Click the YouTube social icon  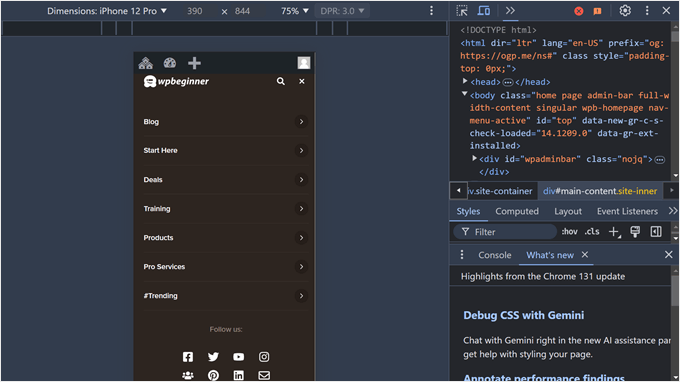[239, 357]
